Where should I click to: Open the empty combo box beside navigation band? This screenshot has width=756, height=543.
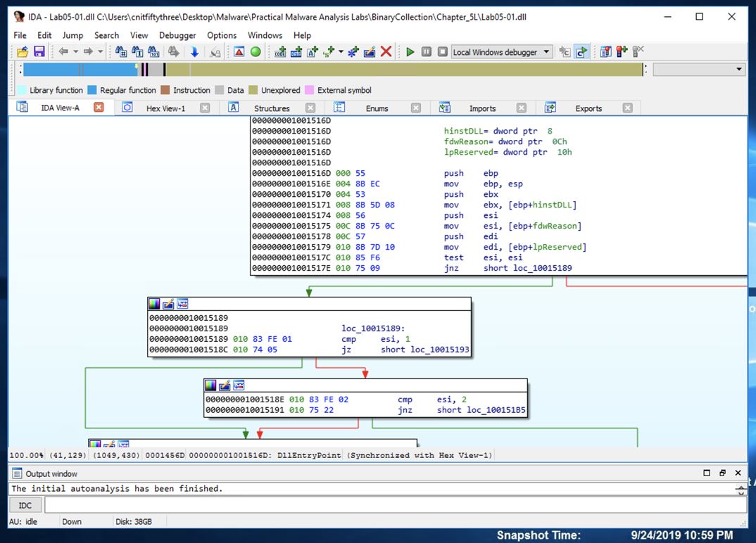[738, 70]
